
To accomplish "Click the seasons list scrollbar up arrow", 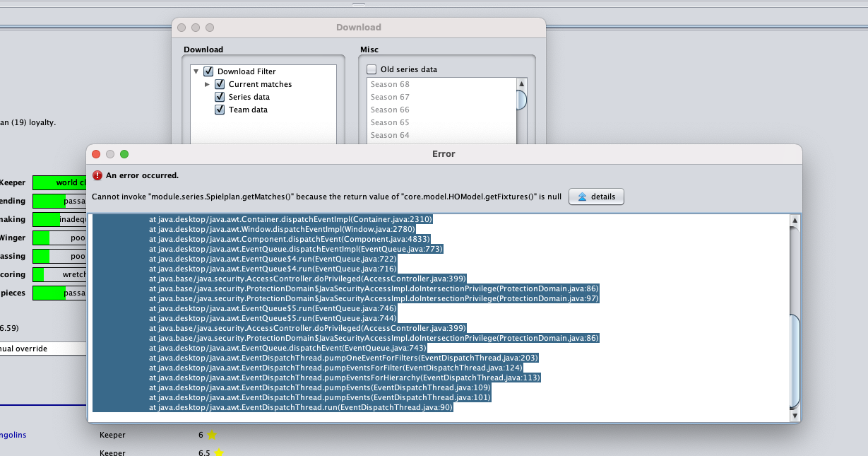I will point(521,83).
